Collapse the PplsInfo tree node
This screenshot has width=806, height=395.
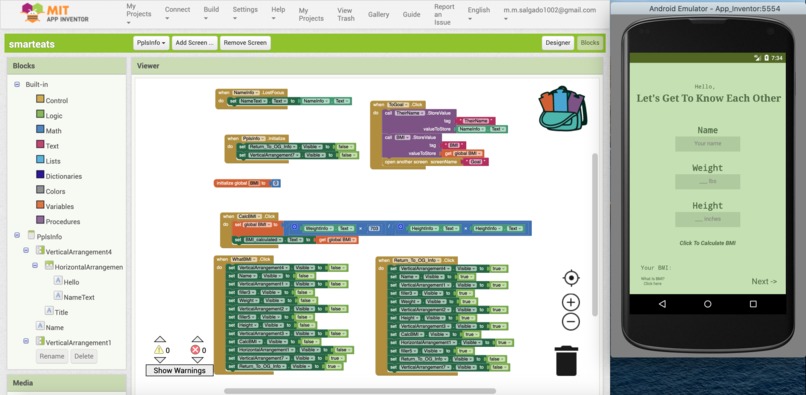[x=17, y=235]
